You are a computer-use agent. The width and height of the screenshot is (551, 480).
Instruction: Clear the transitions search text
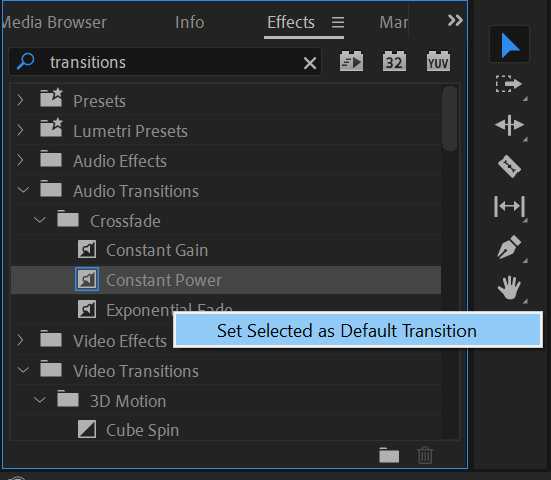pos(310,63)
